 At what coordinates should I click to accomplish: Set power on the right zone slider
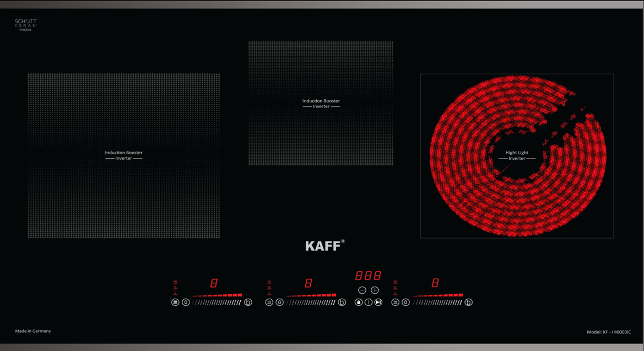(438, 303)
